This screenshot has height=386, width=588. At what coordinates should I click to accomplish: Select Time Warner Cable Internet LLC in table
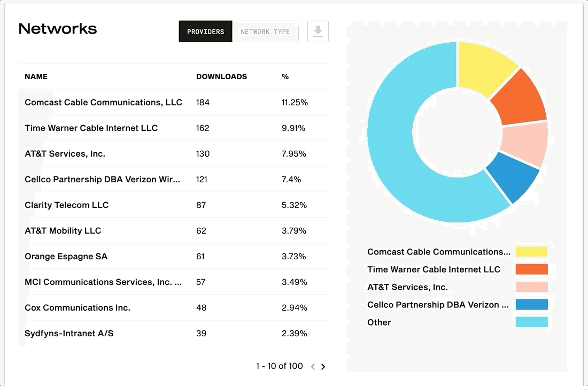(x=91, y=128)
